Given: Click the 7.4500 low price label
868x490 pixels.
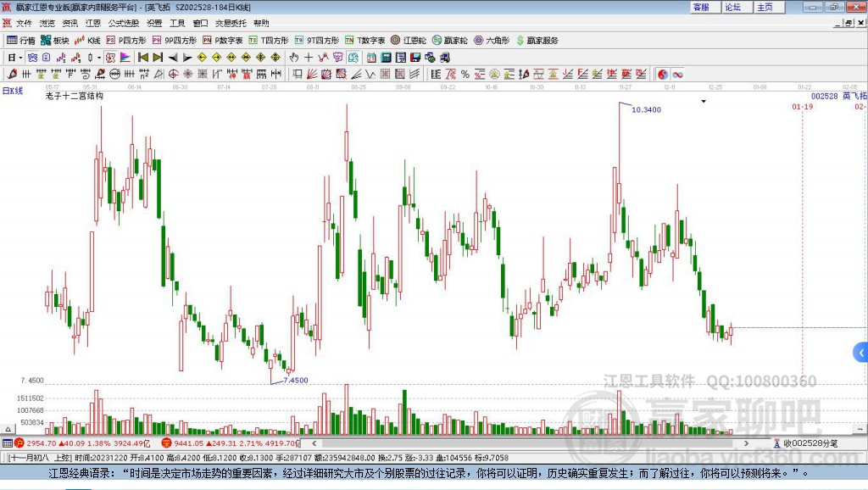Looking at the screenshot, I should 296,381.
